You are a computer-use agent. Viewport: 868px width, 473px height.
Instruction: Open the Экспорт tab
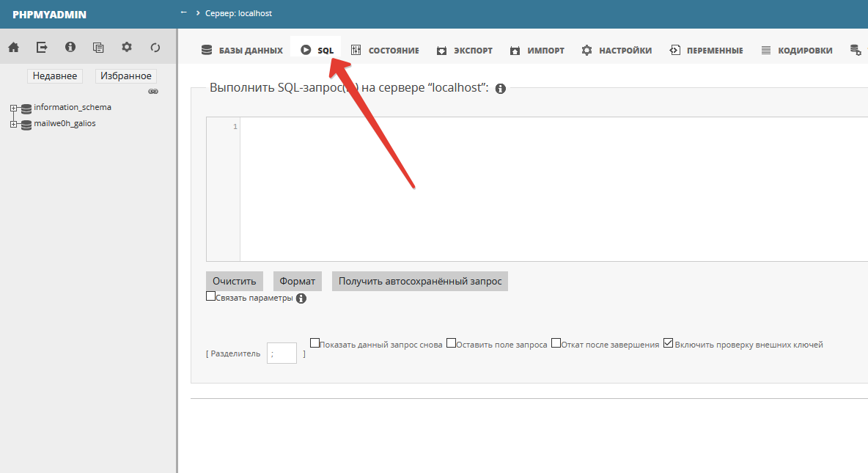pos(464,51)
